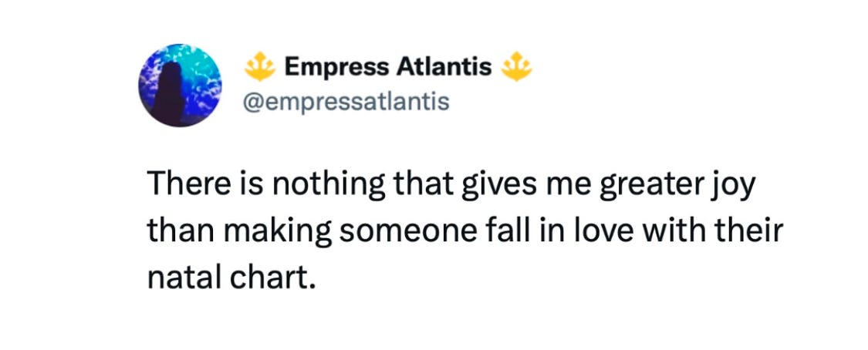Image resolution: width=868 pixels, height=350 pixels.
Task: Open the Empress Atlantis profile avatar
Action: point(180,85)
